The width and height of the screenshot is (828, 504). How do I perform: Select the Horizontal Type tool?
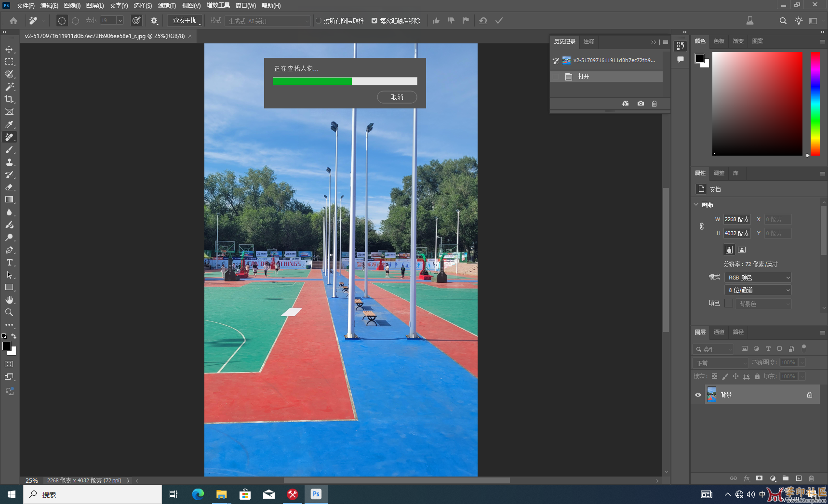tap(9, 262)
